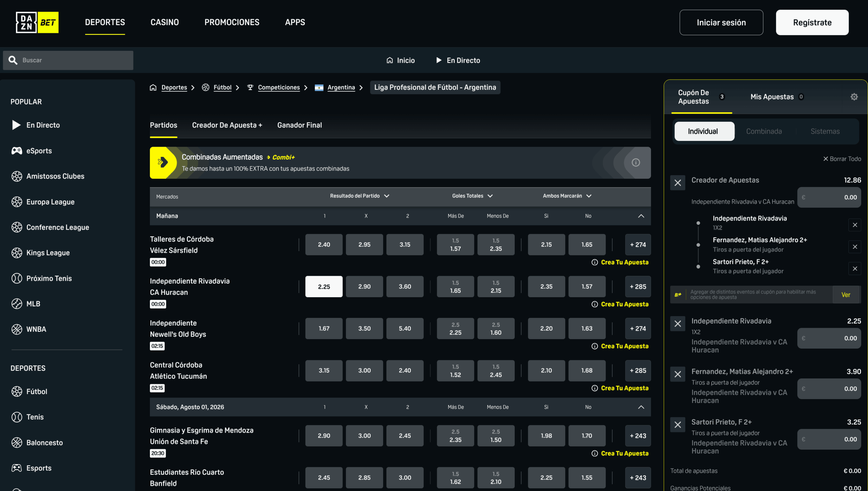
Task: Remove Sartori Prieto leg from bet builder
Action: (x=855, y=269)
